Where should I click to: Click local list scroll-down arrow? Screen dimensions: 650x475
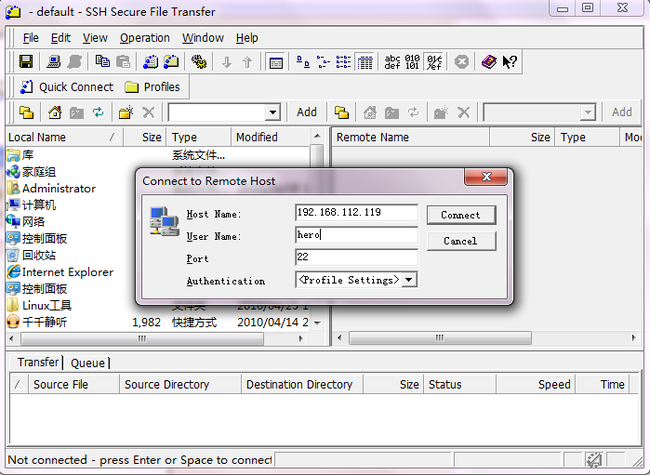317,323
